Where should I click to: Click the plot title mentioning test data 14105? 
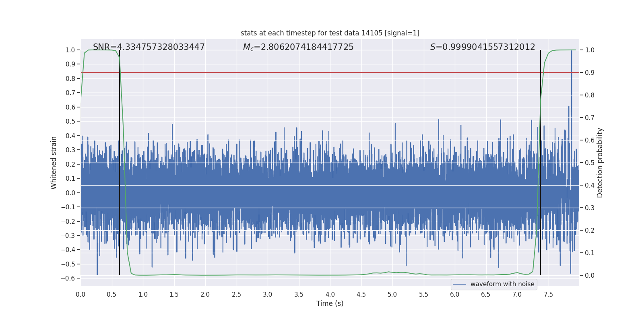tap(330, 33)
